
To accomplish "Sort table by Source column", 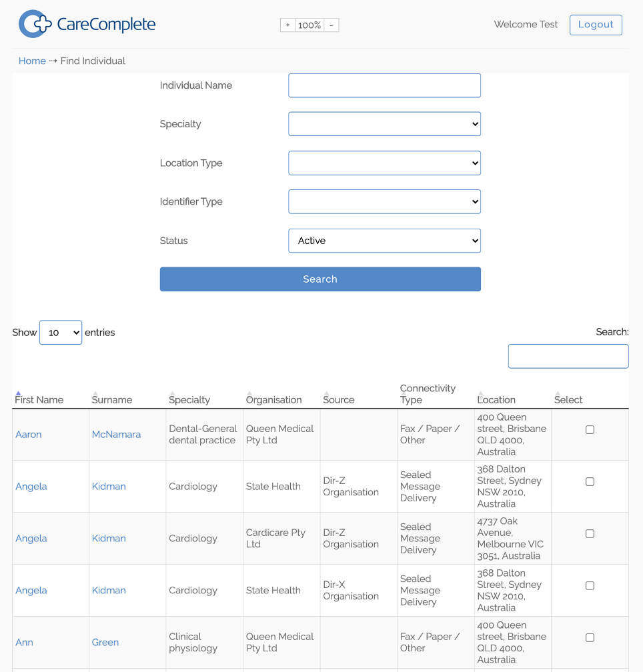I will pos(339,399).
